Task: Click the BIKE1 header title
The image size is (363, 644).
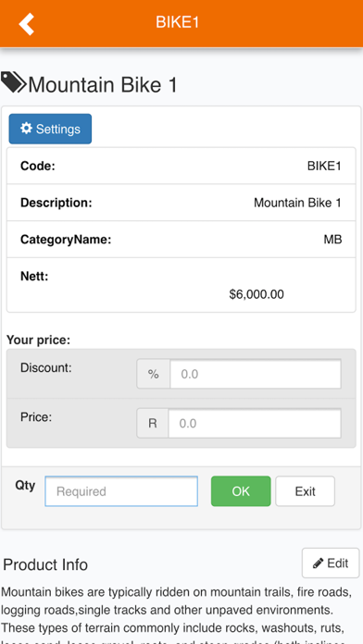Action: [177, 22]
